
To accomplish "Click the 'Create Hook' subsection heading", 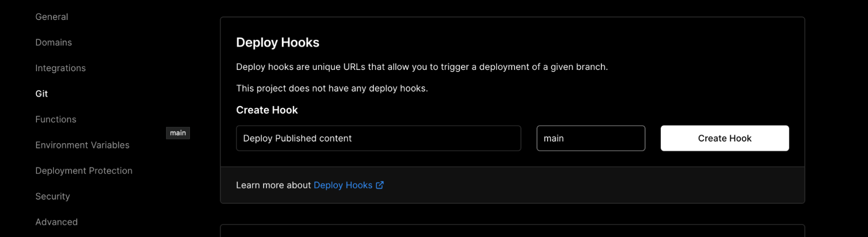I will 267,110.
